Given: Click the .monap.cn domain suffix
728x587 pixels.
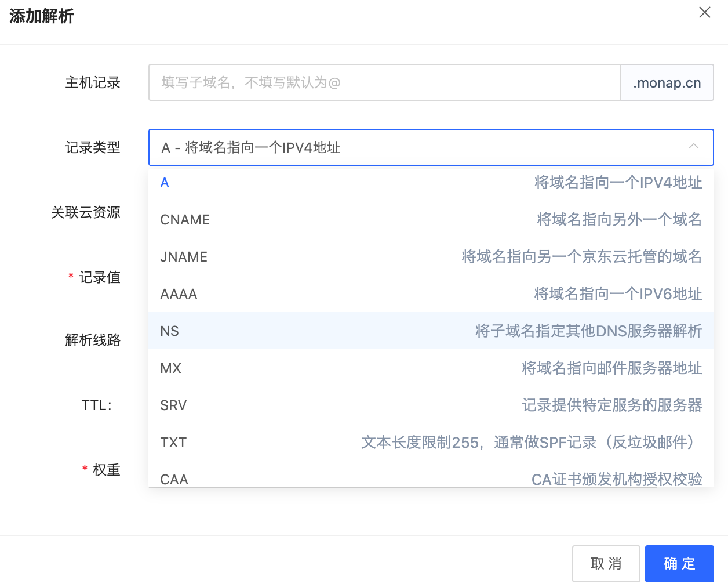Looking at the screenshot, I should (x=667, y=83).
